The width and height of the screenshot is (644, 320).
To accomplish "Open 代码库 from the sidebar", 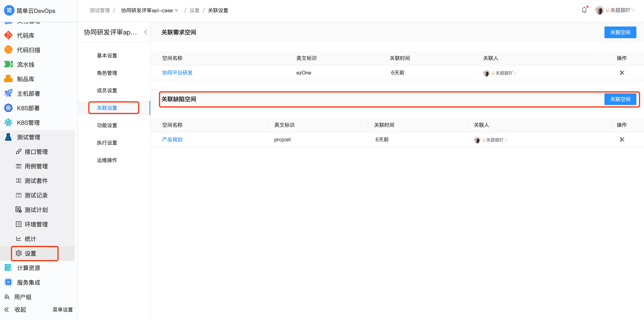I will point(26,36).
